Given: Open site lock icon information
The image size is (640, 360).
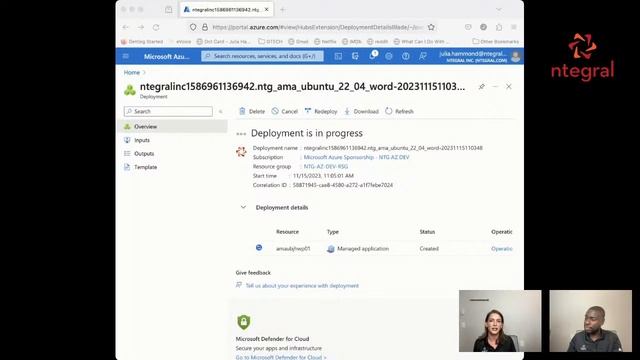Looking at the screenshot, I should click(x=205, y=27).
